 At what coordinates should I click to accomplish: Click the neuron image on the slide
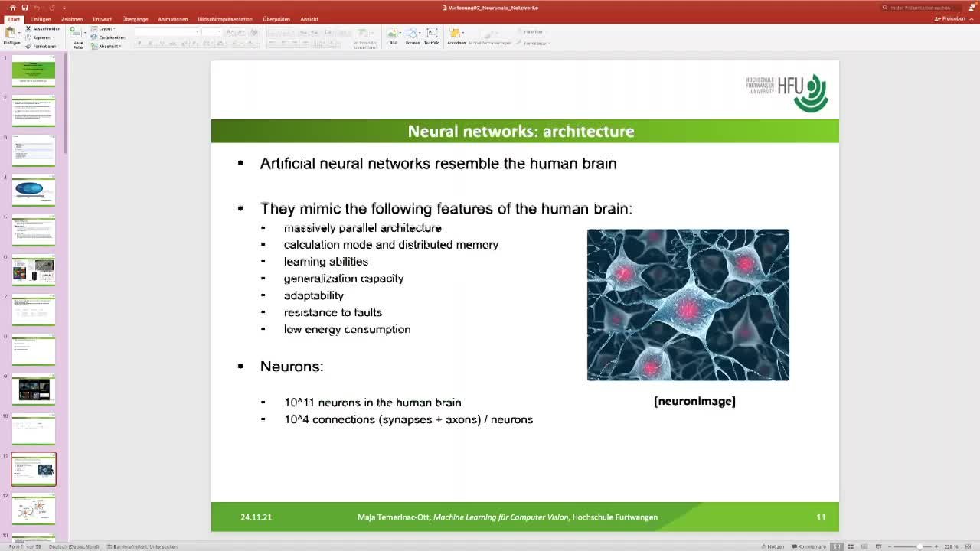click(x=688, y=305)
